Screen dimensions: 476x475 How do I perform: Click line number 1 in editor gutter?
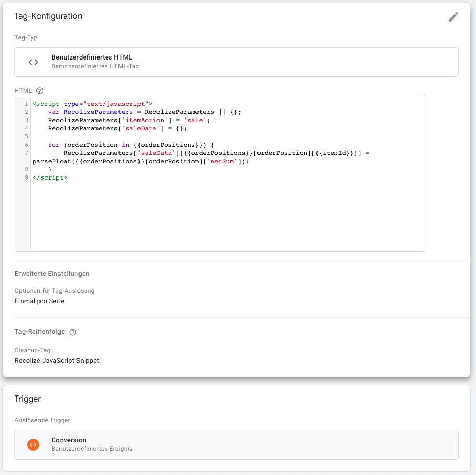coord(26,104)
